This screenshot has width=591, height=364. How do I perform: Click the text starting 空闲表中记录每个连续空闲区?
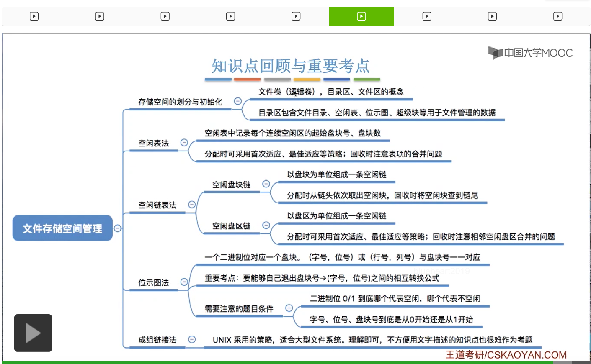[293, 133]
